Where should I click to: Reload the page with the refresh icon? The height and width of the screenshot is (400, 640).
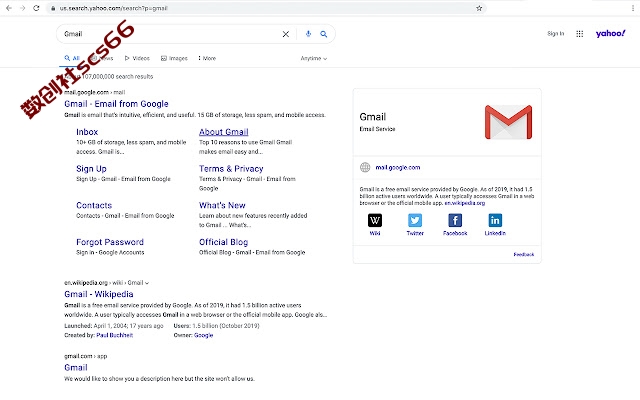coord(36,8)
